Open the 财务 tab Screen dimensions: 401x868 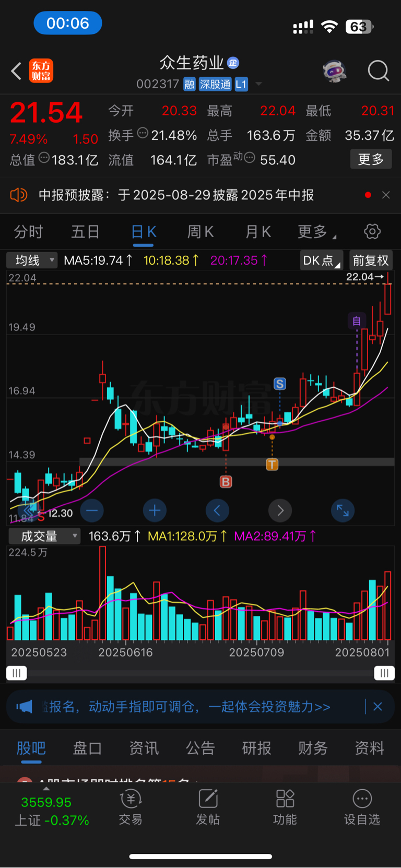[313, 748]
